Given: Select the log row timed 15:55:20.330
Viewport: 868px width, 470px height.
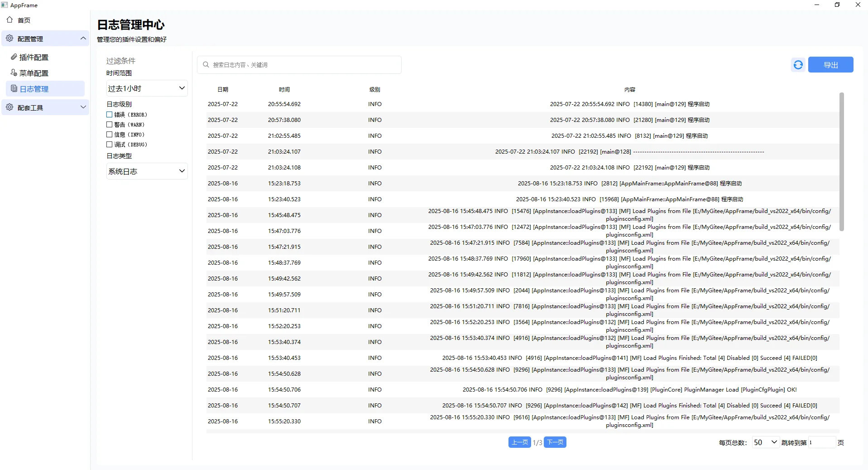Looking at the screenshot, I should pyautogui.click(x=523, y=422).
